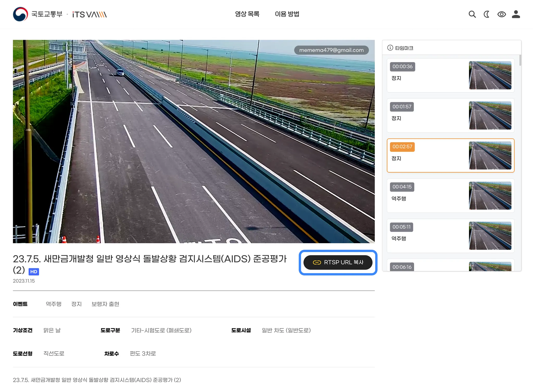Click the main video player
The width and height of the screenshot is (533, 392).
(194, 142)
